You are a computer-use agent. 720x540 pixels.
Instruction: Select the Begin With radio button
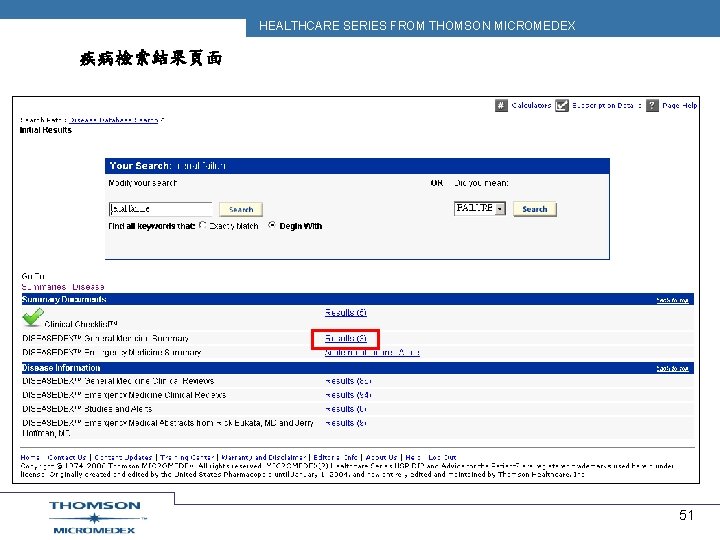pos(272,225)
